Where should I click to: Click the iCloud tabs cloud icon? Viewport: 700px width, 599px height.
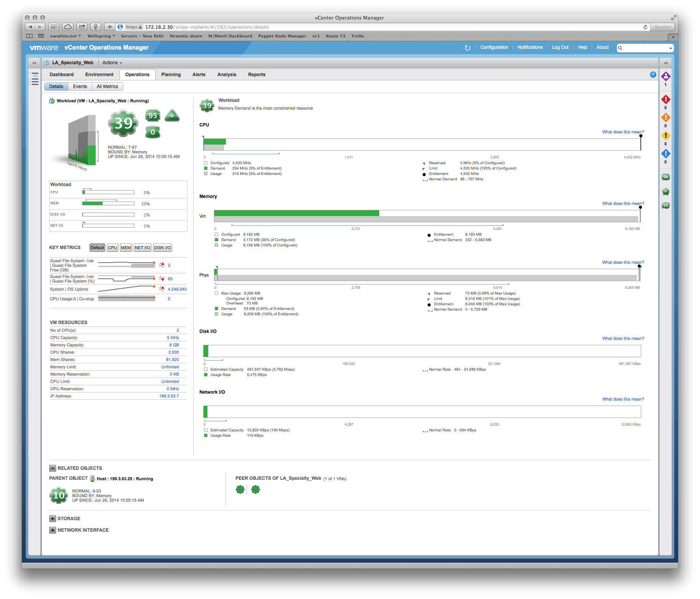[x=68, y=27]
